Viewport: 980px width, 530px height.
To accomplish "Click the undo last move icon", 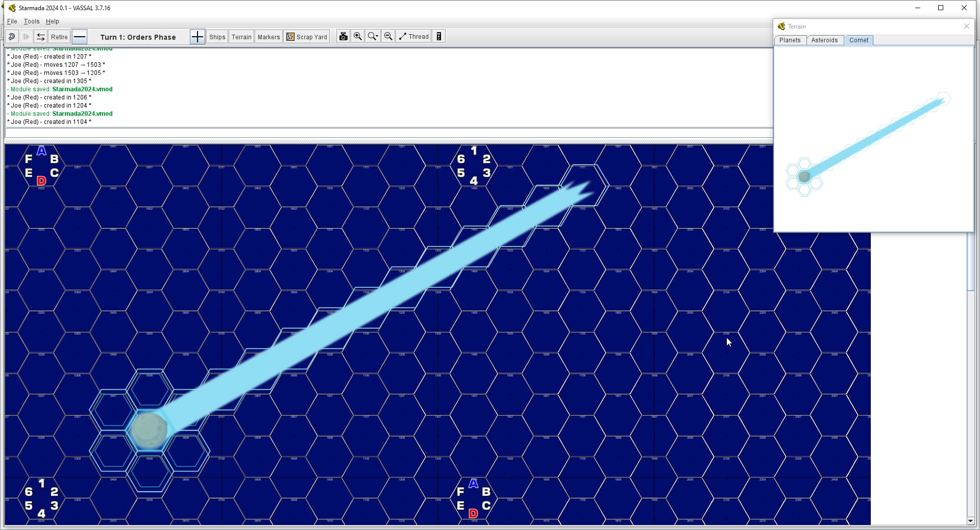I will (12, 37).
